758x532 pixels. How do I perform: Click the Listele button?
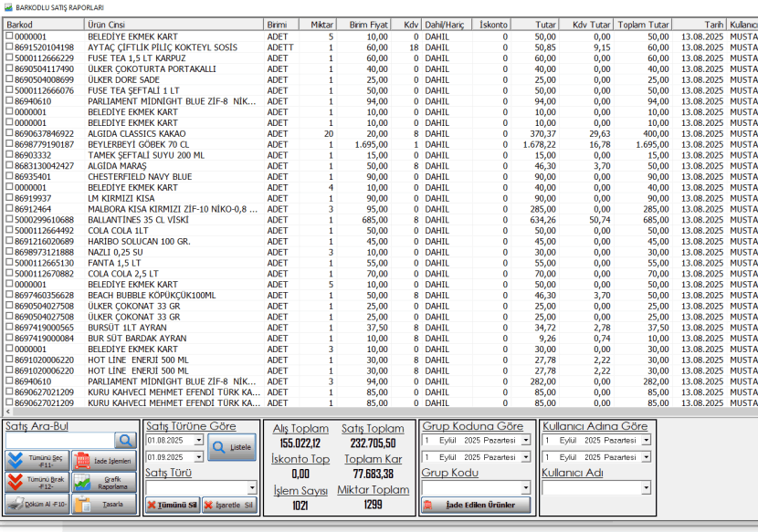[x=232, y=447]
